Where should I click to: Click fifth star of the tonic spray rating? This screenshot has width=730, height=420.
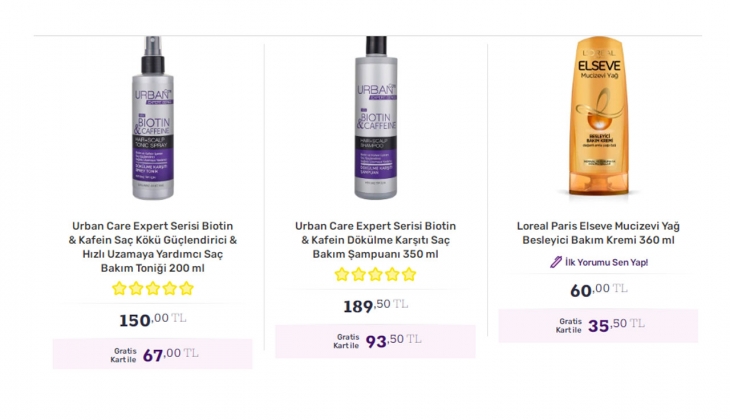186,289
